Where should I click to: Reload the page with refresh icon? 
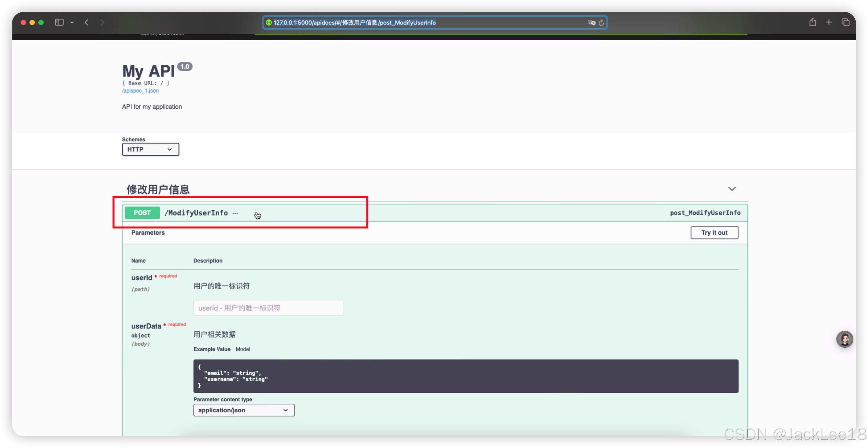(601, 22)
